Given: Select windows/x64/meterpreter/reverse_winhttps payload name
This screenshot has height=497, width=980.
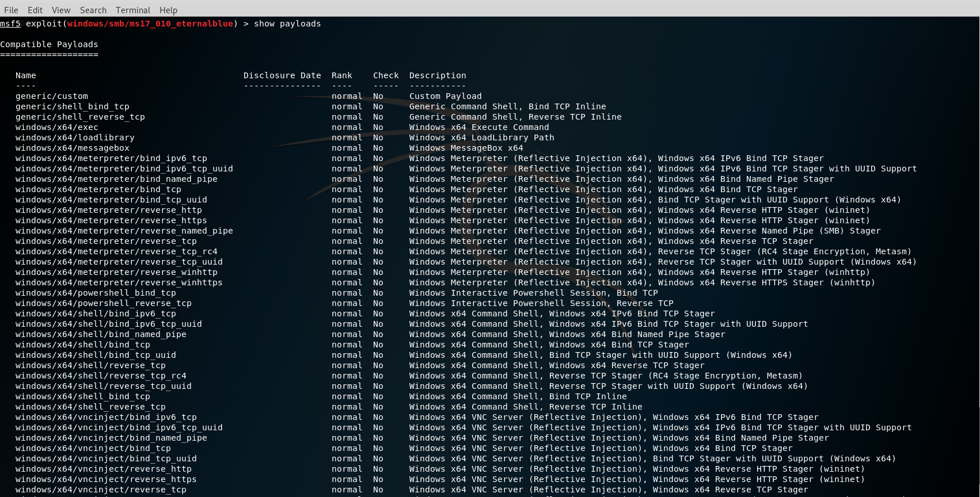Looking at the screenshot, I should tap(119, 282).
